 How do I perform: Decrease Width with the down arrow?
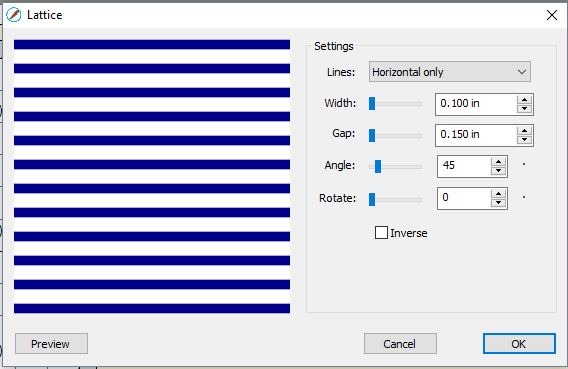524,109
